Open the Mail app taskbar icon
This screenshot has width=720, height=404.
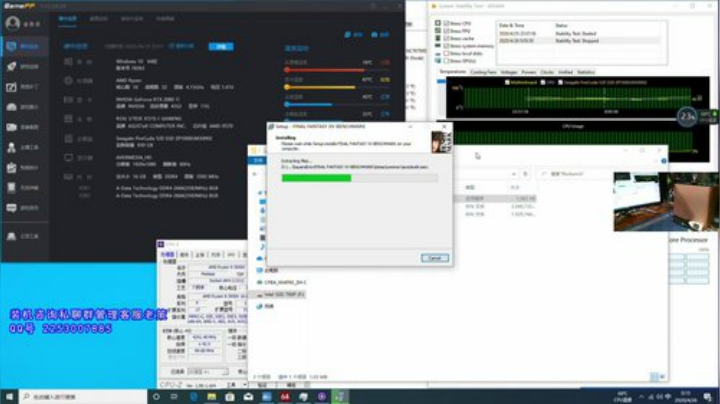point(248,396)
